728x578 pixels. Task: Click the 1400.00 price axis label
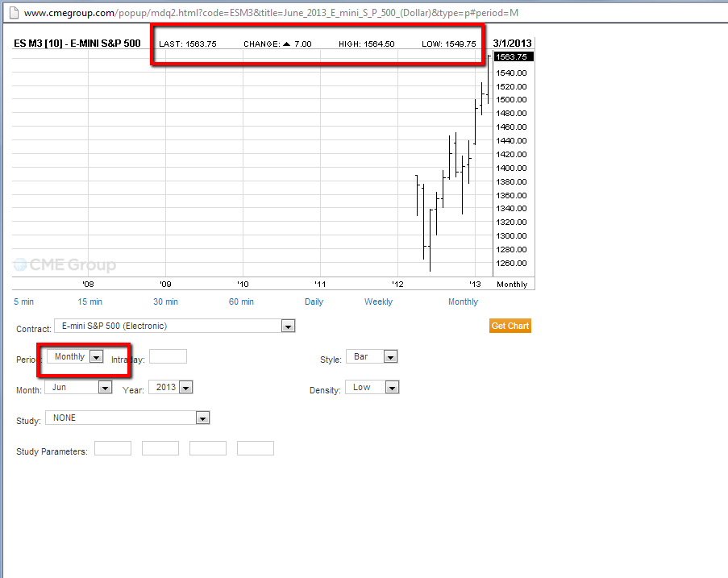click(x=511, y=168)
